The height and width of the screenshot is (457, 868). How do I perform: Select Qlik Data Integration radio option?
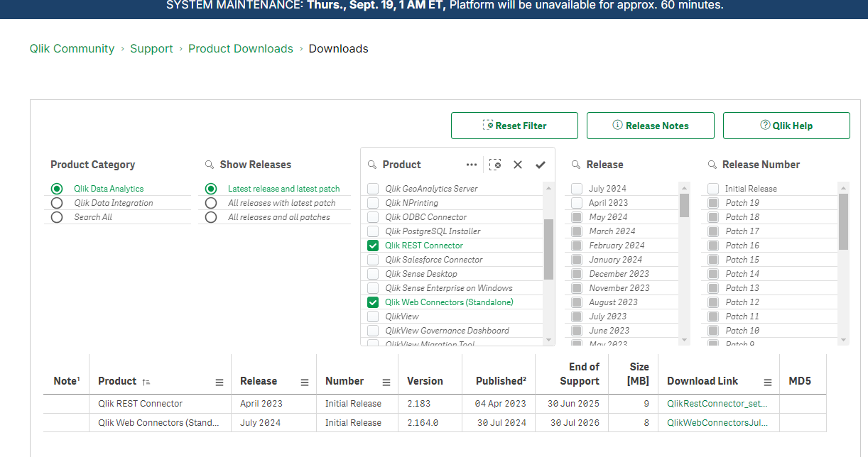(57, 203)
